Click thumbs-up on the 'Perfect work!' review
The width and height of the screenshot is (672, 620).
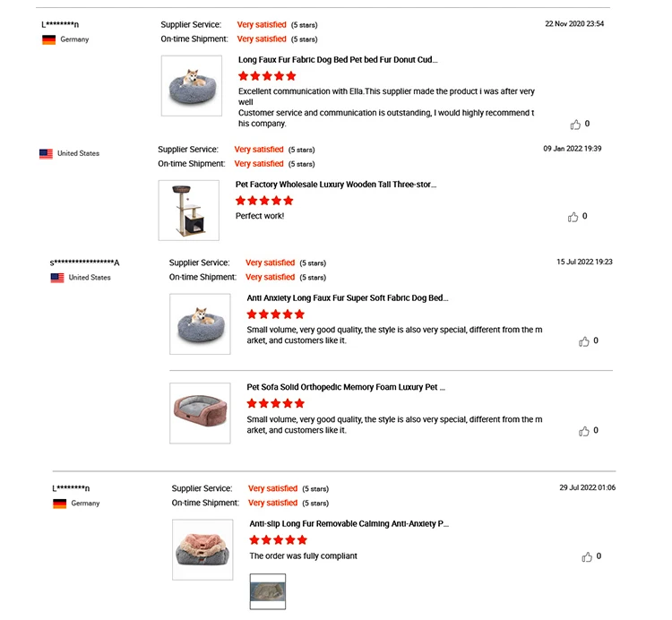573,217
